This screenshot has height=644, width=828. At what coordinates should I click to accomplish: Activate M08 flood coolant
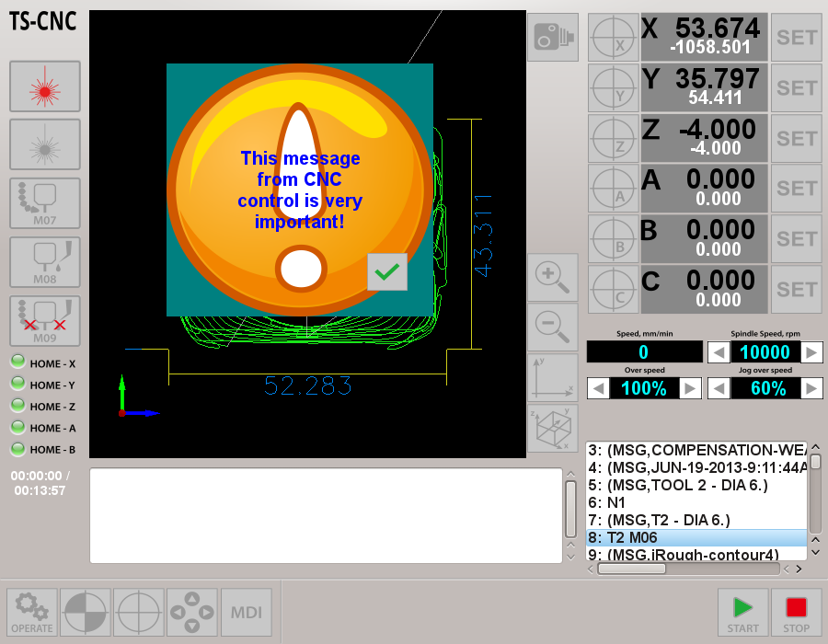click(45, 261)
